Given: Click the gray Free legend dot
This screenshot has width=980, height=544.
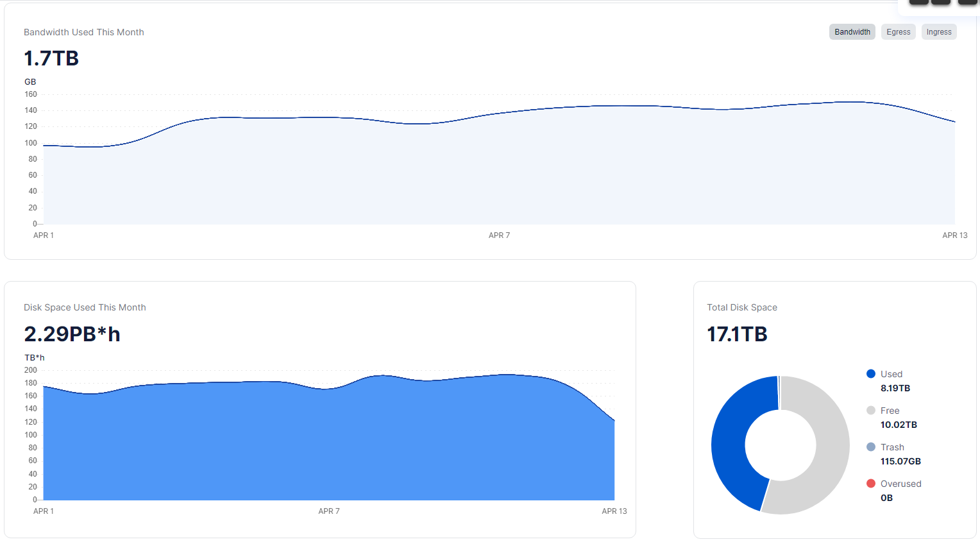Looking at the screenshot, I should coord(870,411).
